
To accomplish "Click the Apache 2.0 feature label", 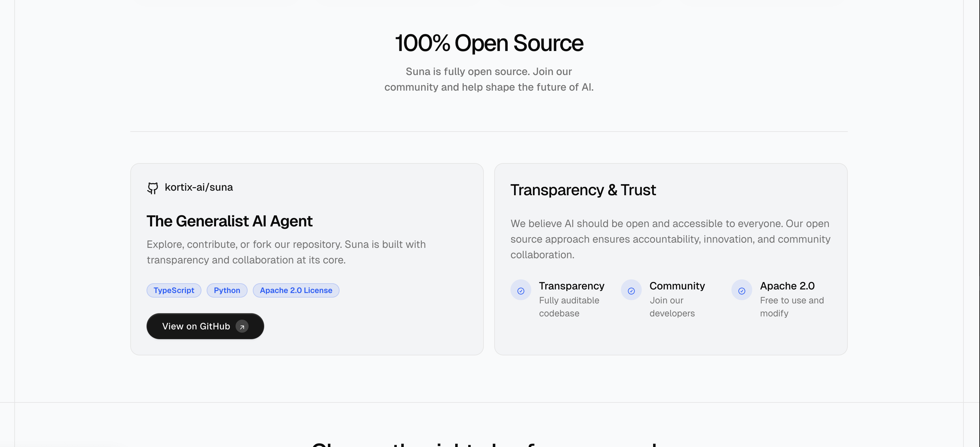I will 787,286.
